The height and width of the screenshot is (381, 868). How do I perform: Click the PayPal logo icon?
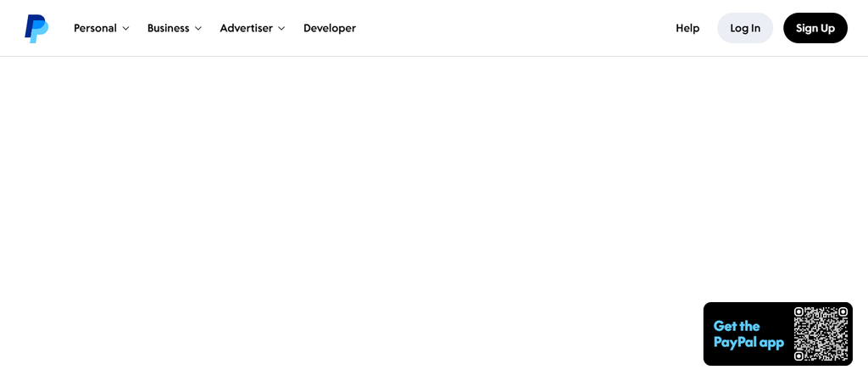click(x=36, y=28)
